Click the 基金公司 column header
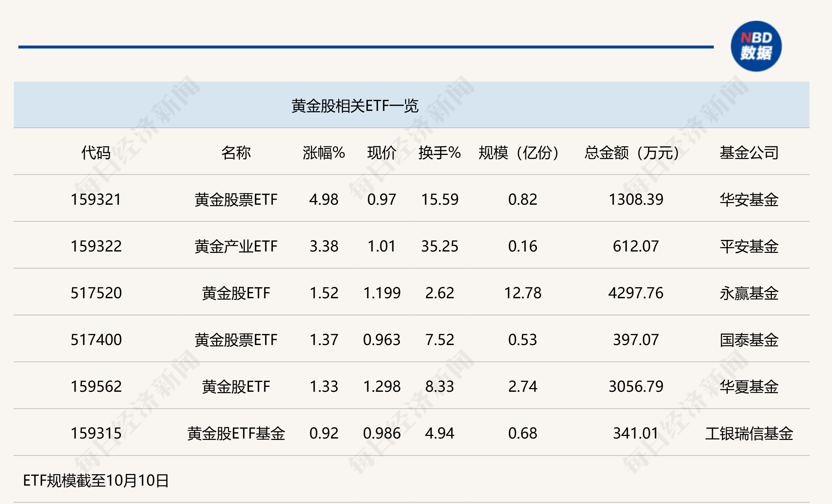Viewport: 832px width, 504px height. tap(748, 153)
